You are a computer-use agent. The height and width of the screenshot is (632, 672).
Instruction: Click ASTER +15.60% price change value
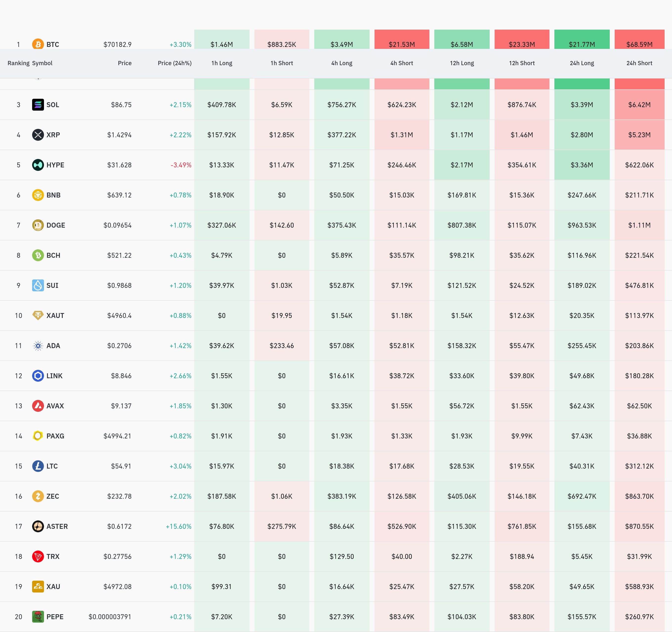point(178,526)
